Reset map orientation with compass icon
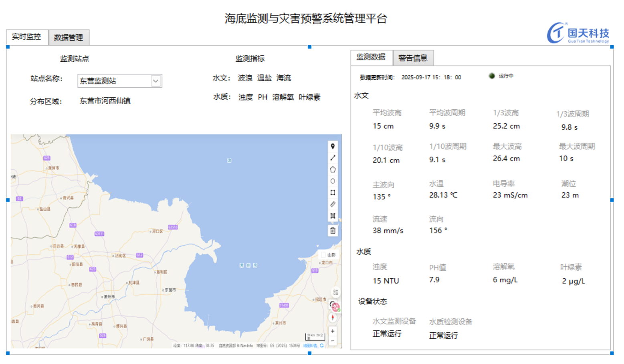Image resolution: width=624 pixels, height=364 pixels. coord(333,318)
